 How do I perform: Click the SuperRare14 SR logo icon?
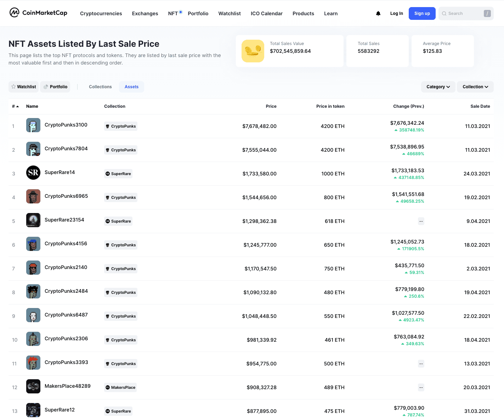tap(33, 173)
